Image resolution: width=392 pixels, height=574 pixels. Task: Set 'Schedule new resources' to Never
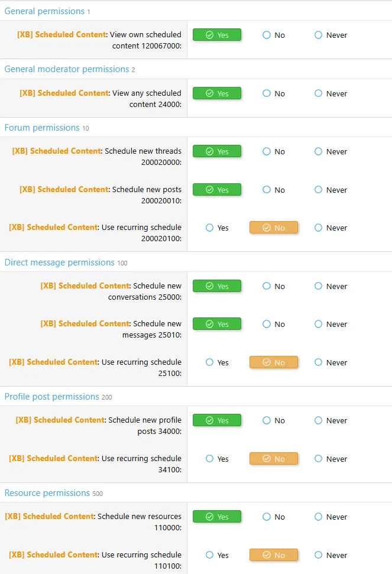(x=318, y=517)
